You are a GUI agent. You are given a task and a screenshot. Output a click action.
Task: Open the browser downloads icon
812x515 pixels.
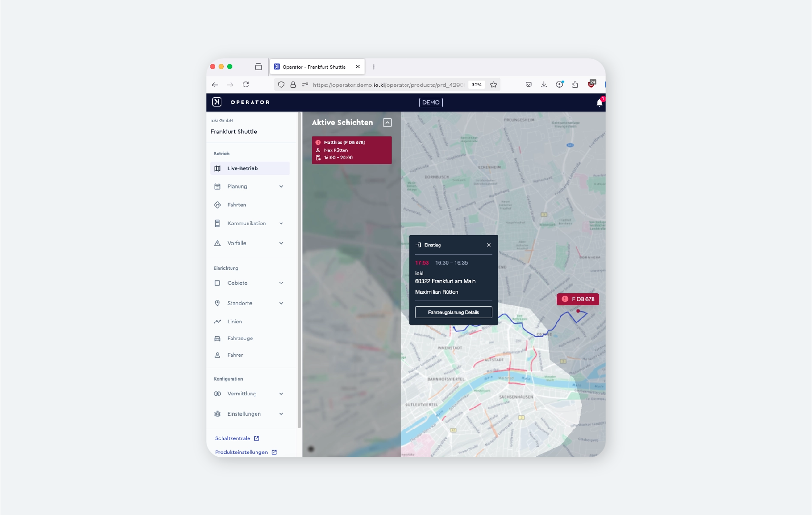tap(544, 84)
